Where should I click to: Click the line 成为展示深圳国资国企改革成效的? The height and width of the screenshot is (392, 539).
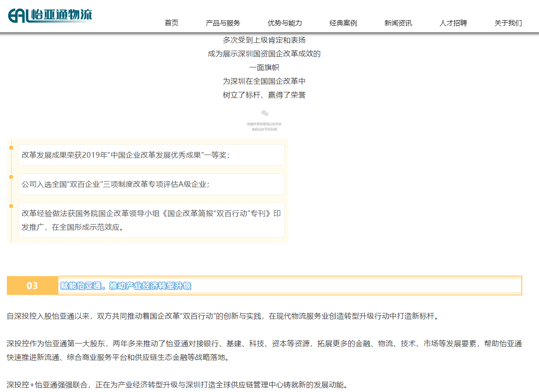(x=264, y=54)
